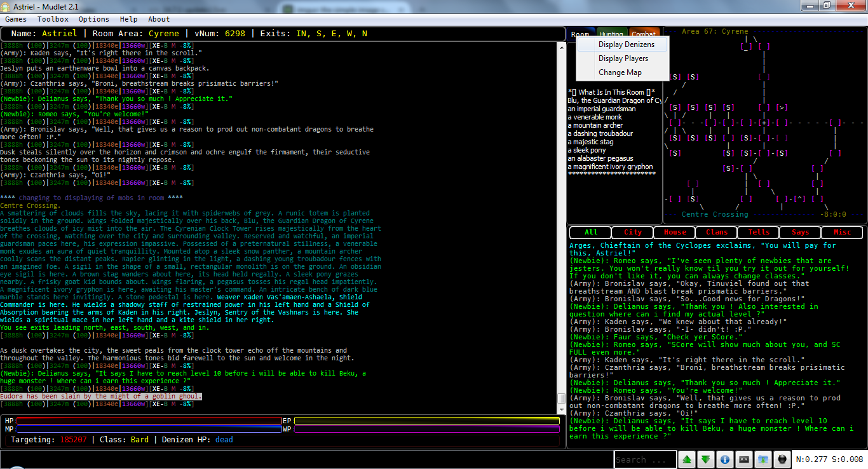Viewport: 868px width, 469px height.
Task: Click the 'Centre Crossing.' room title in output
Action: pos(31,206)
